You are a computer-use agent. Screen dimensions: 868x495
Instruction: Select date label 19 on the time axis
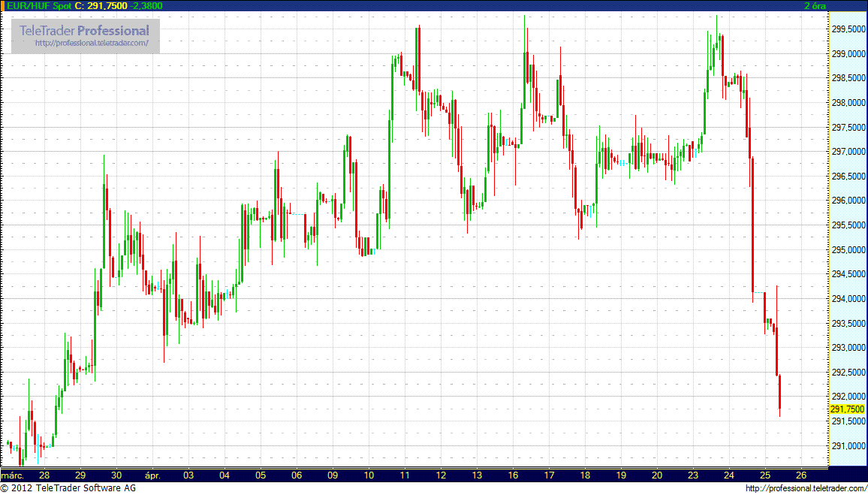point(621,475)
